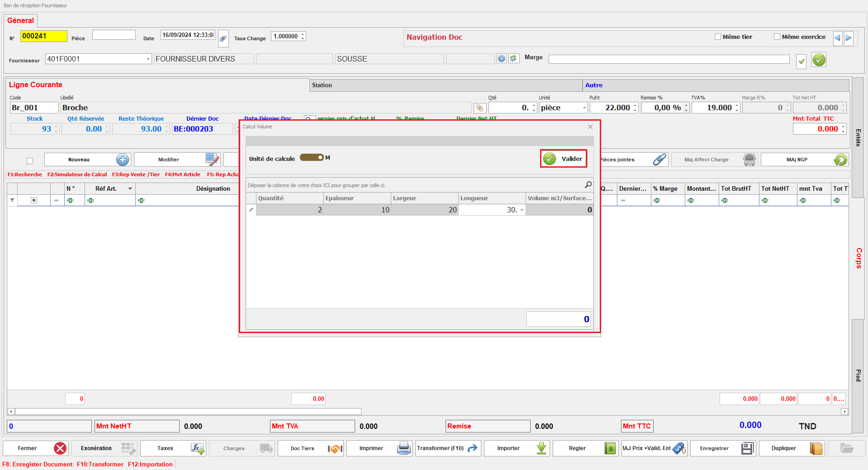Screen dimensions: 868x470
Task: Click the blue add supplier icon
Action: (502, 58)
